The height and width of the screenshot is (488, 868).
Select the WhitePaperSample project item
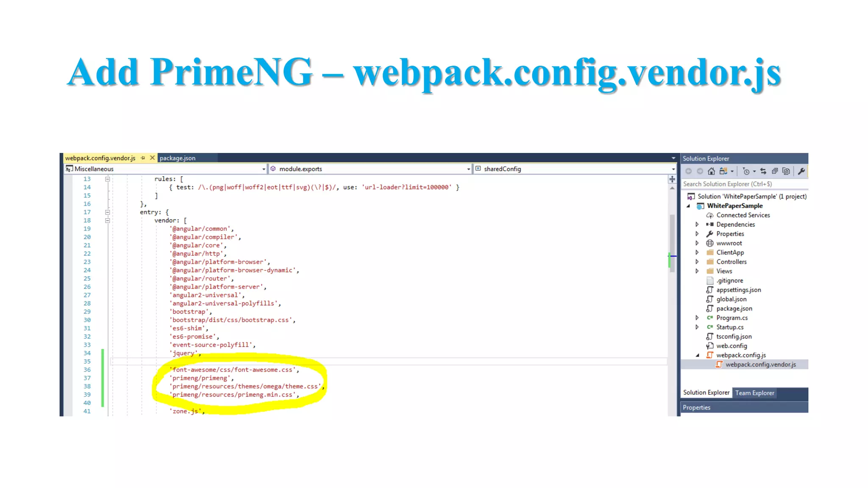click(734, 206)
